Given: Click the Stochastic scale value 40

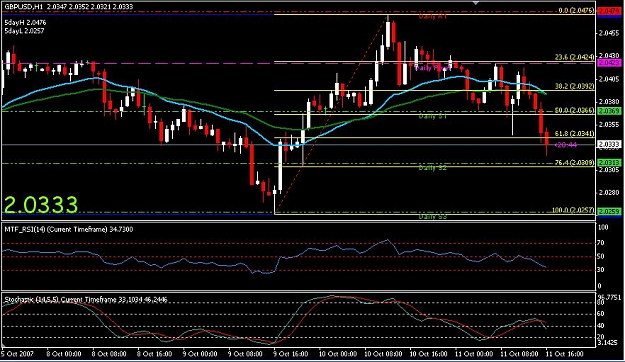Looking at the screenshot, I should tap(601, 326).
